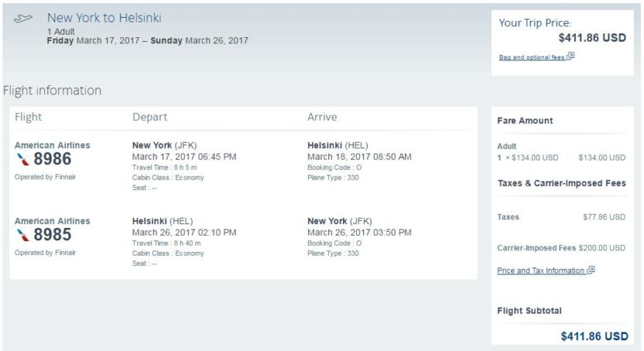Click Operated by Finnair under flight 8986
The height and width of the screenshot is (351, 644).
coord(45,177)
